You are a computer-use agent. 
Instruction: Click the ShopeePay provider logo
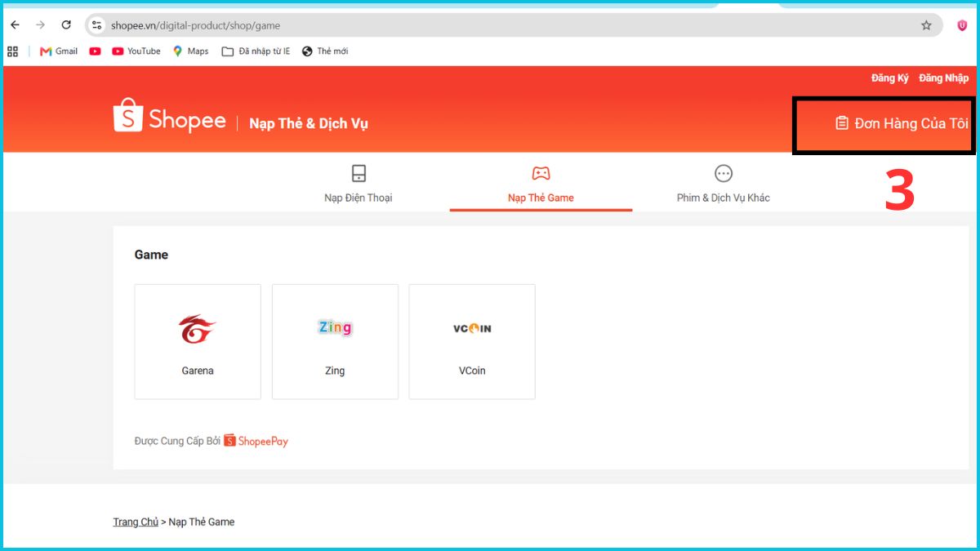(x=256, y=441)
